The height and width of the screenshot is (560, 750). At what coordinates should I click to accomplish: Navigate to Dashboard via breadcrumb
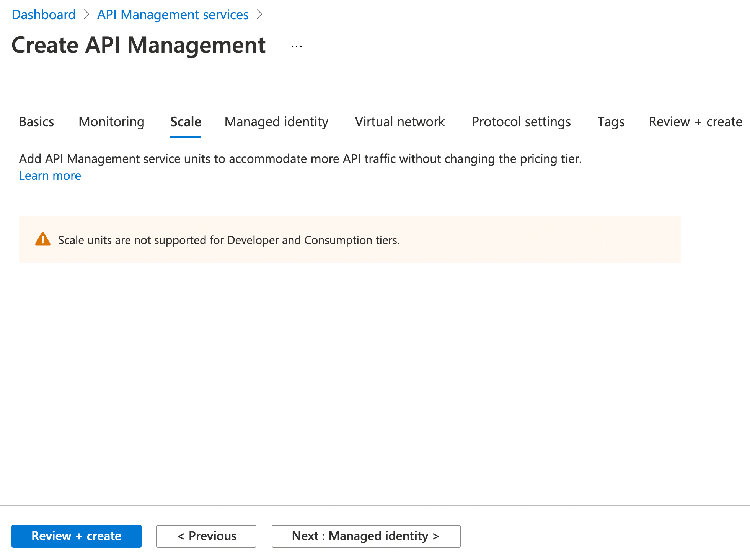(x=44, y=15)
